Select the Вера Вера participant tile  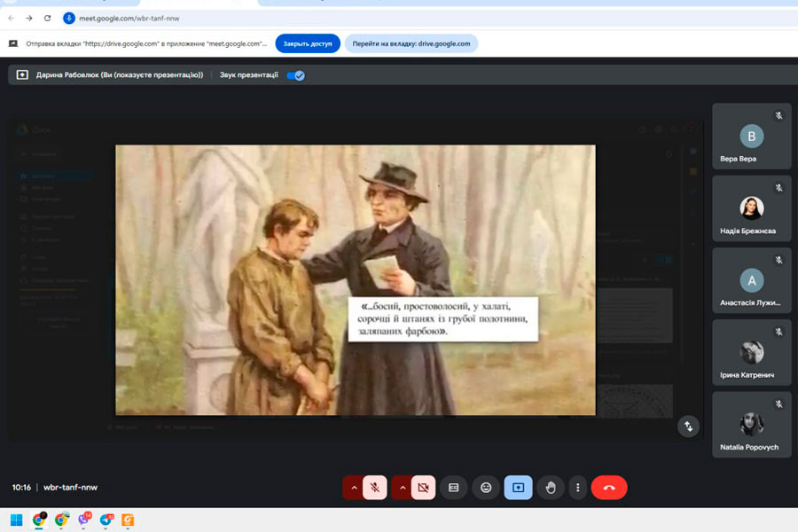click(752, 137)
